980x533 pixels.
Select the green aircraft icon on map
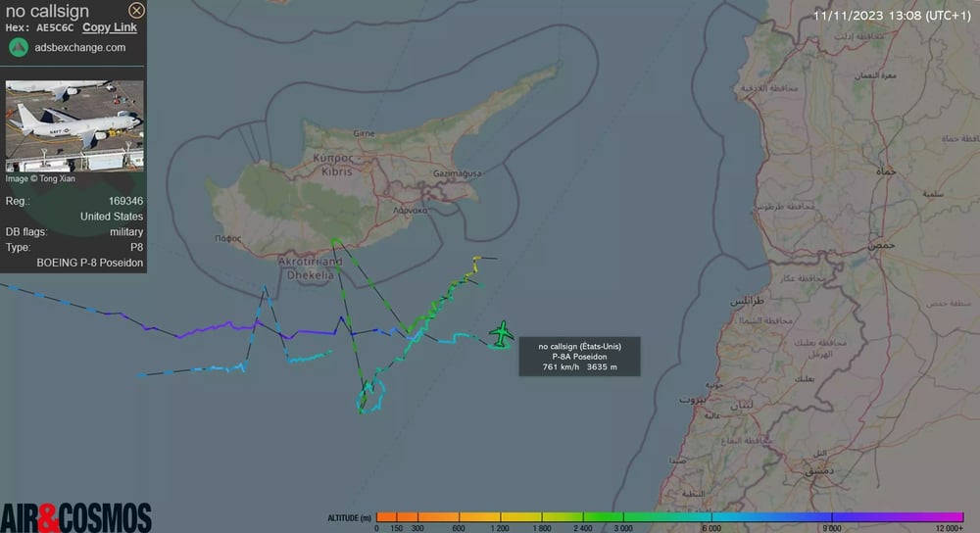coord(501,334)
